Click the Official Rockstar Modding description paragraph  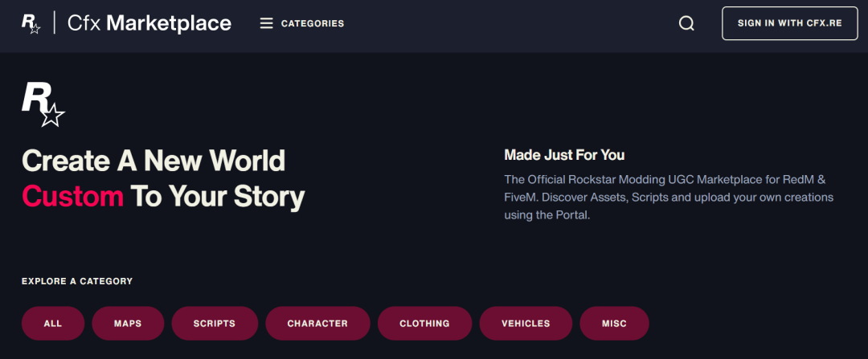point(669,197)
